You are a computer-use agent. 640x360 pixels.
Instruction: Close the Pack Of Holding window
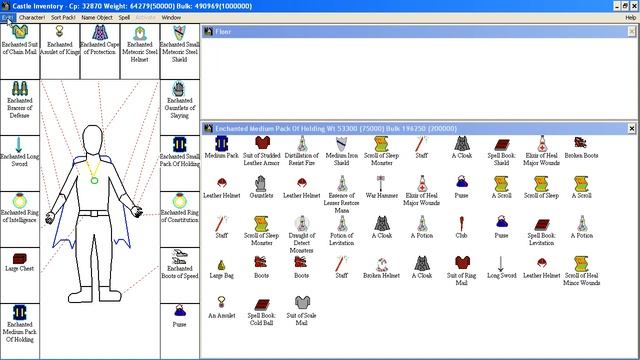631,129
